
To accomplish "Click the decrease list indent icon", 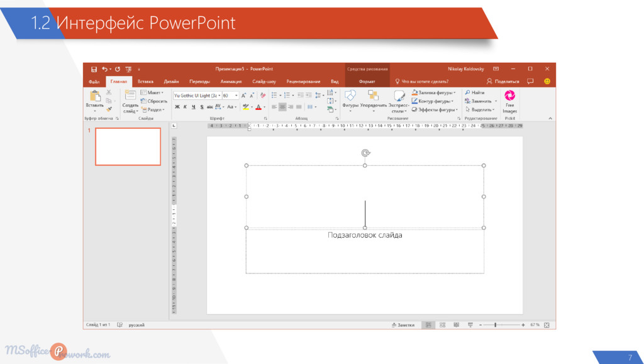I will 300,95.
